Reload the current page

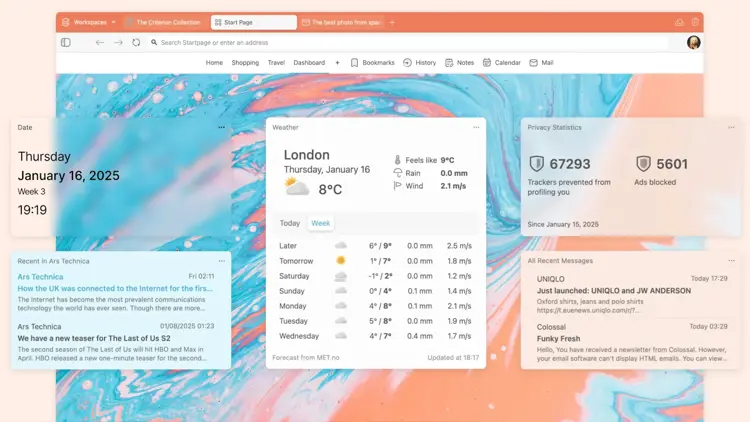coord(136,43)
